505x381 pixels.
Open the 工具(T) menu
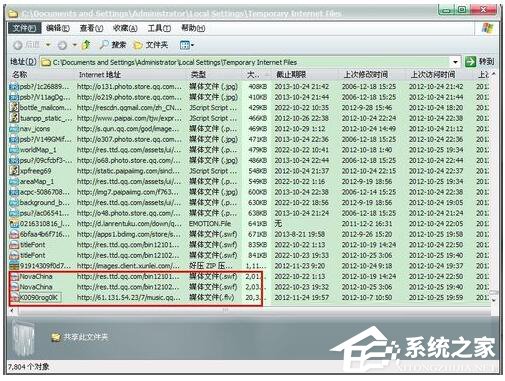[159, 28]
